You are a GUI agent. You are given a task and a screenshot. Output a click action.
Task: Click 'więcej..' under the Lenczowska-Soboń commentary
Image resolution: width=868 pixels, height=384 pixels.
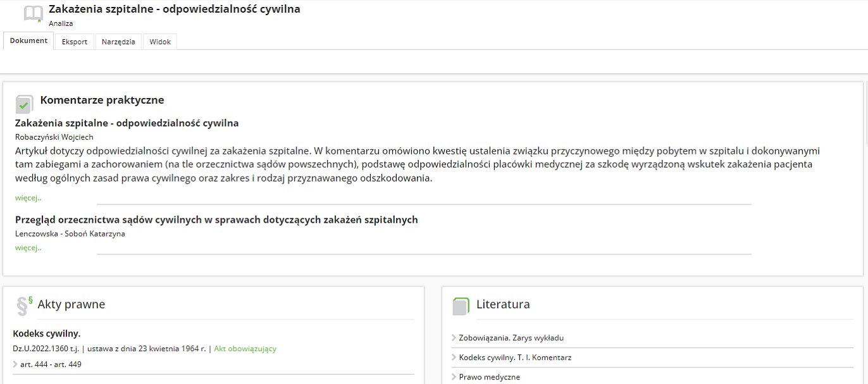pos(28,247)
